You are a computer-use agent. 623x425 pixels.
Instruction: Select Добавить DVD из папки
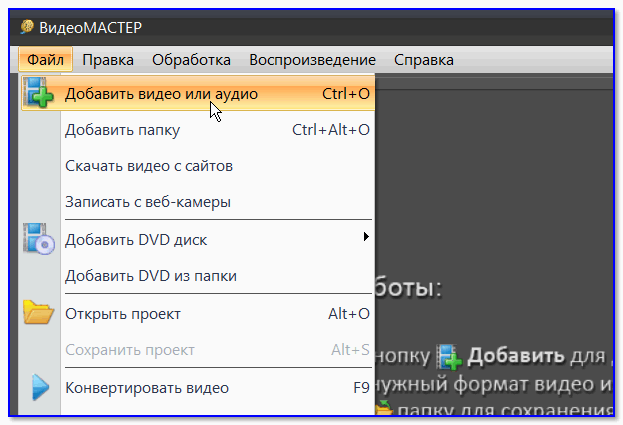198,276
